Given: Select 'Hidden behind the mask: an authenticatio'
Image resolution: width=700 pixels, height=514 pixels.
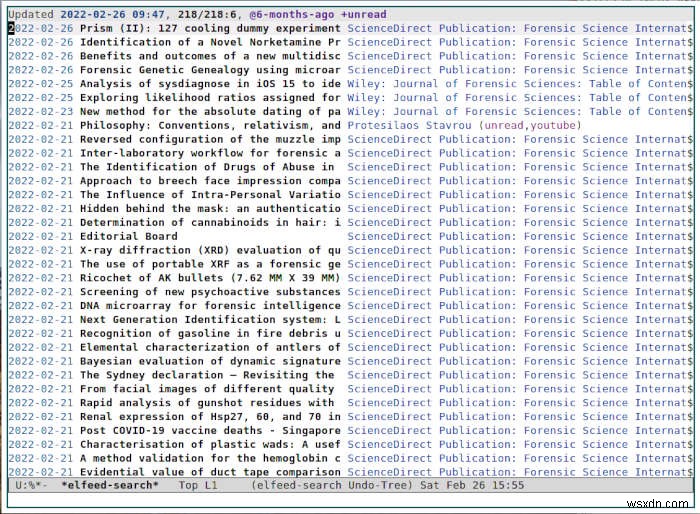Looking at the screenshot, I should click(210, 209).
